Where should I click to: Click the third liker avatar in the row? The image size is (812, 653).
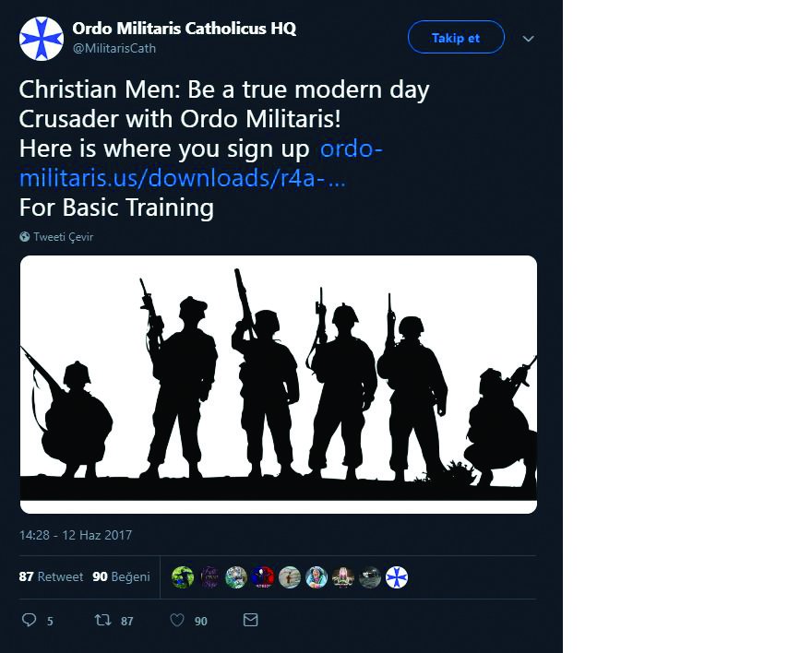coord(236,577)
